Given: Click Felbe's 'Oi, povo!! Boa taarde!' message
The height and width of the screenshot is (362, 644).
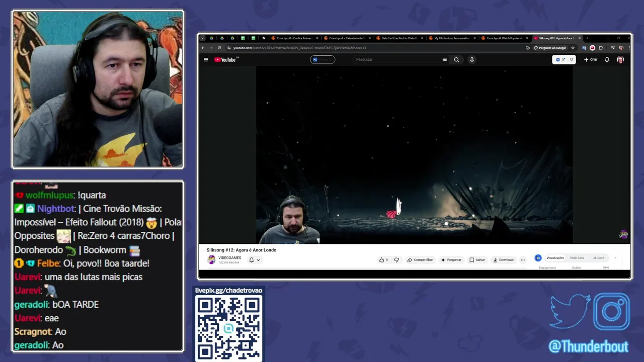Looking at the screenshot, I should click(82, 263).
